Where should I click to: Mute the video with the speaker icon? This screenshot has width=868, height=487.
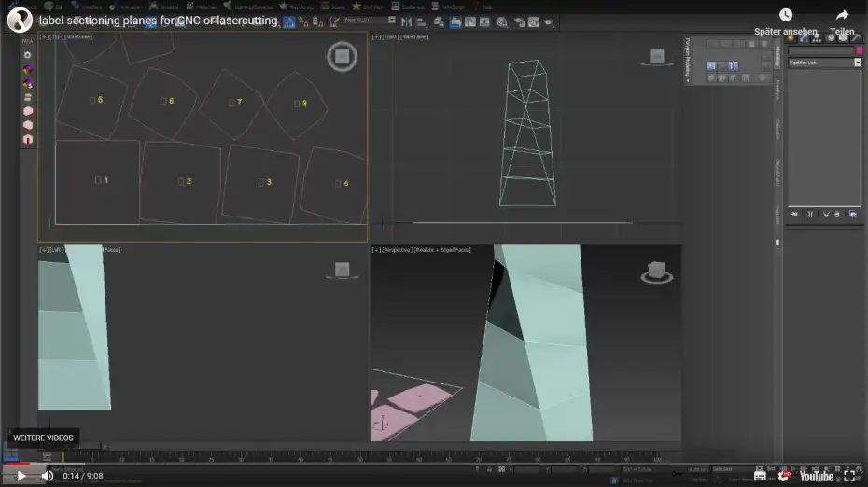click(x=48, y=476)
